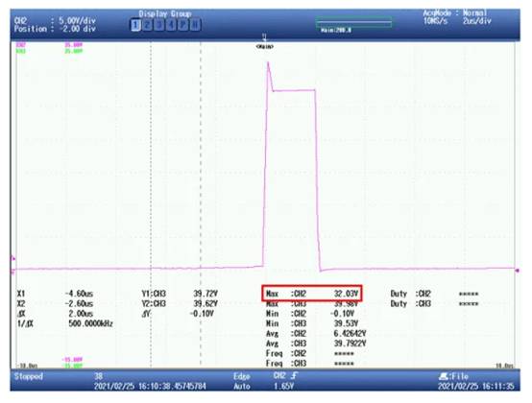Click the rising edge trigger slope icon
The height and width of the screenshot is (403, 532).
pyautogui.click(x=295, y=375)
